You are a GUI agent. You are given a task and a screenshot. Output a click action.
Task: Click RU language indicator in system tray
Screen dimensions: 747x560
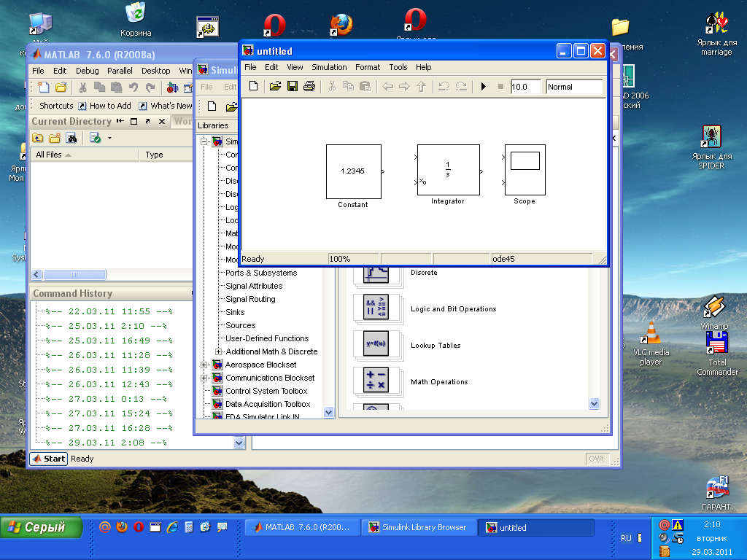pyautogui.click(x=625, y=538)
